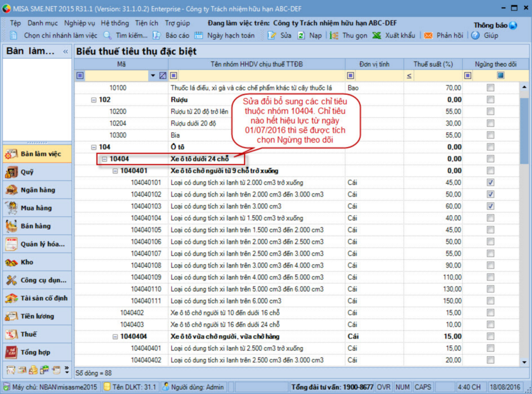Open the Nghiệp vụ menu
The width and height of the screenshot is (532, 394).
point(80,23)
